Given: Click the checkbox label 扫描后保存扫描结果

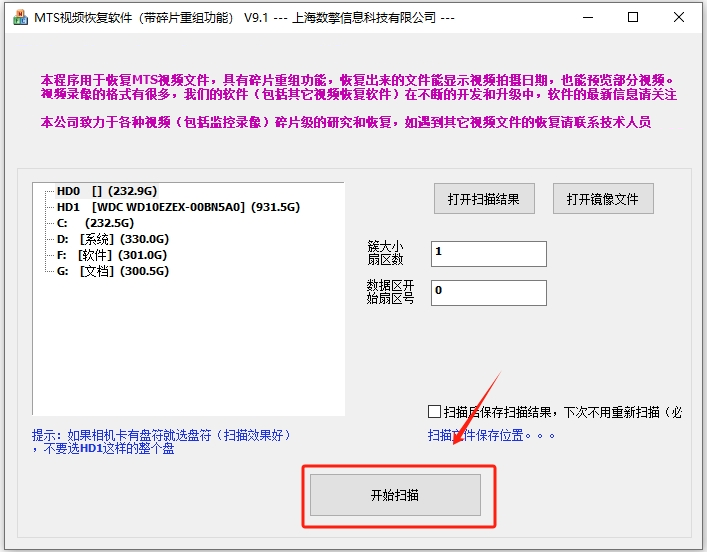Looking at the screenshot, I should coord(563,412).
